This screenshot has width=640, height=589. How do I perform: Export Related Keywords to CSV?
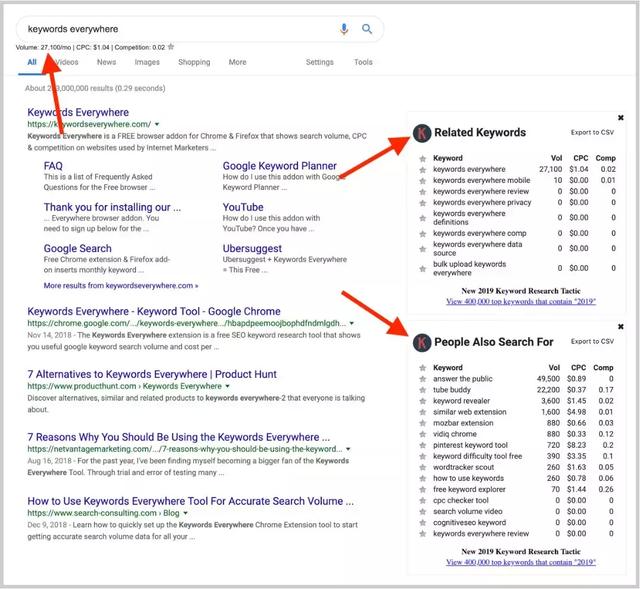(x=592, y=132)
